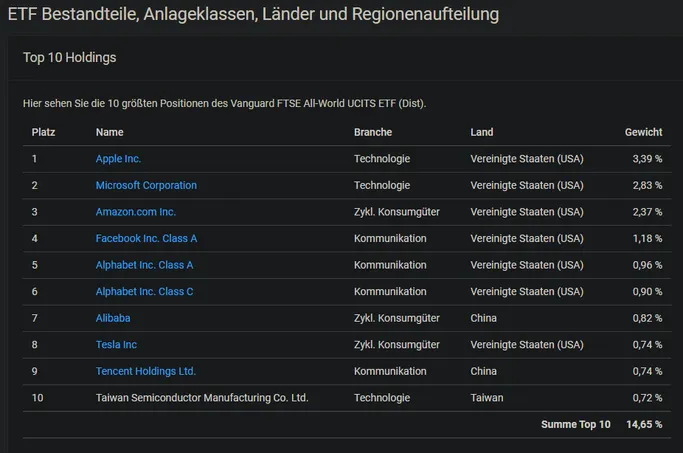Viewport: 683px width, 453px height.
Task: Click the Top 10 Holdings heading
Action: click(70, 57)
